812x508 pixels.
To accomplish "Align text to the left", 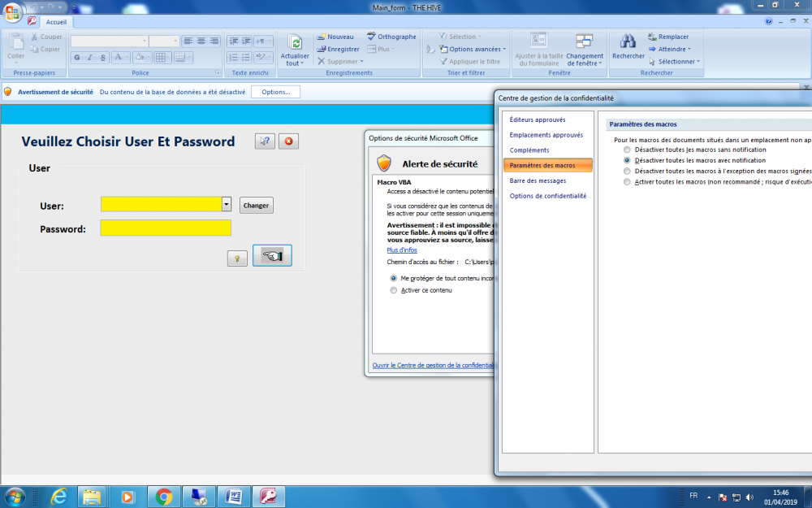I will point(188,41).
